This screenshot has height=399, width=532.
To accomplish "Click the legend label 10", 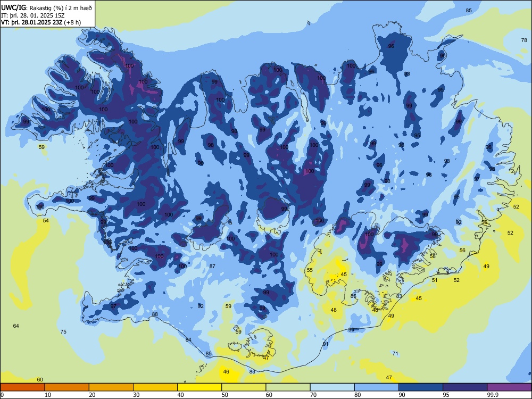I will point(48,395).
